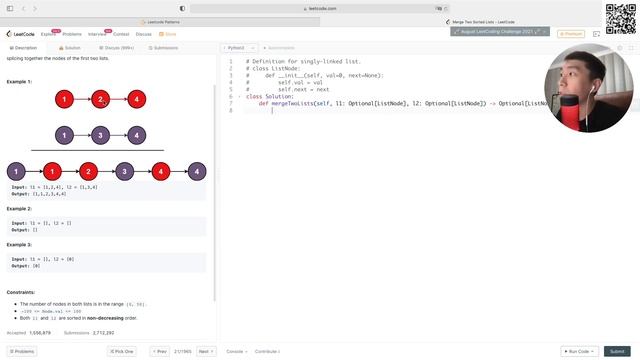The height and width of the screenshot is (360, 640).
Task: Click the LeetCode logo
Action: click(20, 34)
